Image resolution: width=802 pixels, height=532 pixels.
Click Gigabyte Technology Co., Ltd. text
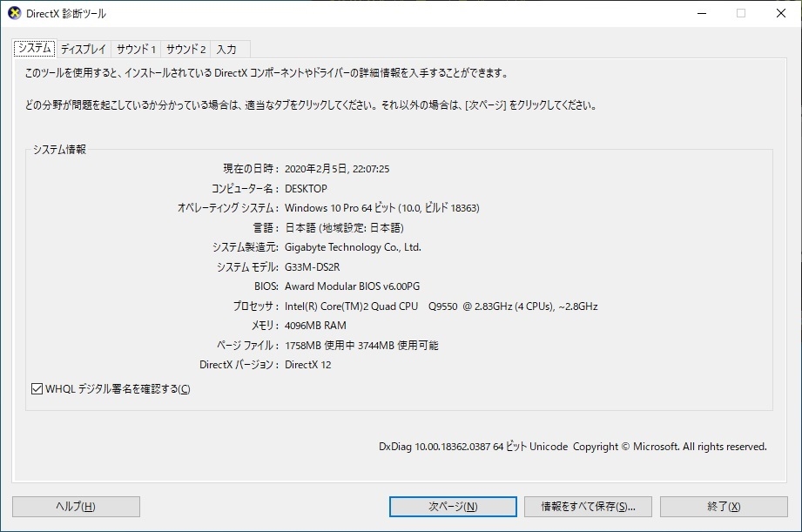353,247
